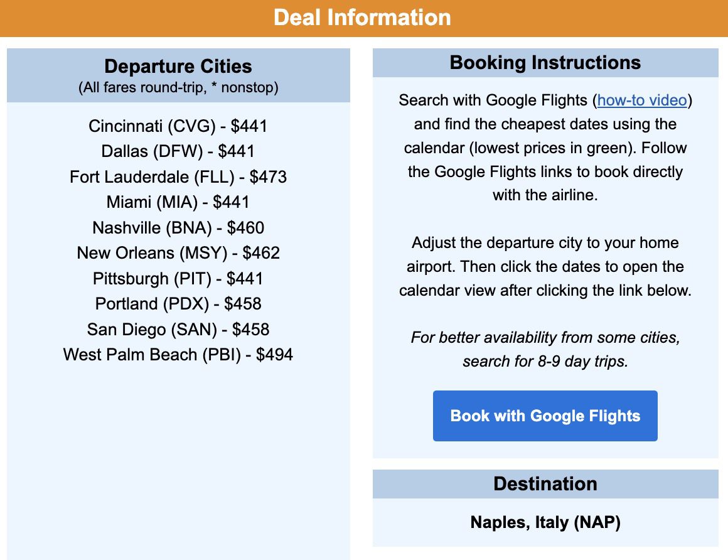Select the Dallas (DFW) $441 fare
The image size is (728, 560).
point(178,151)
